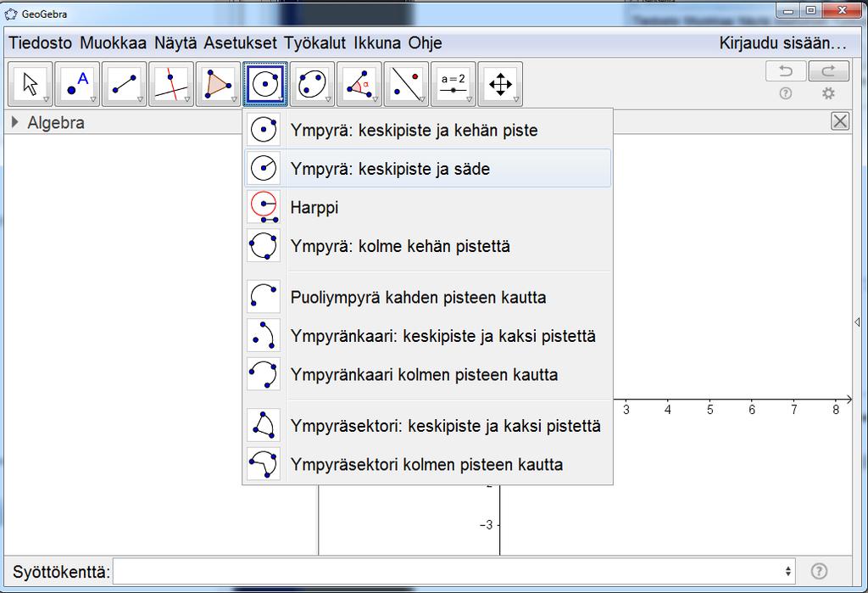
Task: Open dropdown arrow on Point tool
Action: pyautogui.click(x=93, y=100)
